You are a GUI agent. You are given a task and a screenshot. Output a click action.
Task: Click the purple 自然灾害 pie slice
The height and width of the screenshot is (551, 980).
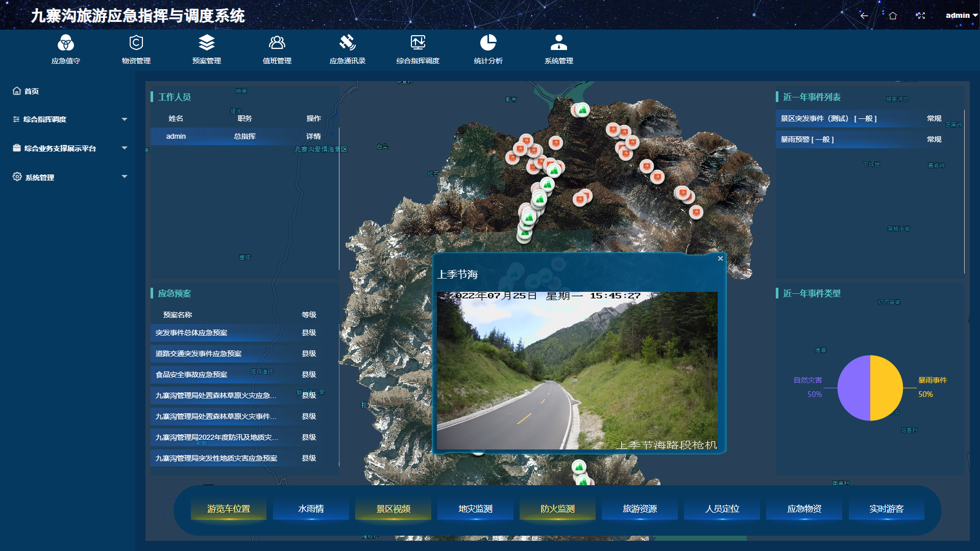tap(853, 388)
